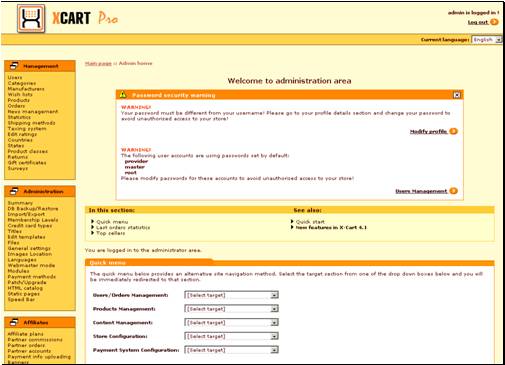Click the Affiliates section header icon
This screenshot has height=365, width=505.
click(x=14, y=322)
